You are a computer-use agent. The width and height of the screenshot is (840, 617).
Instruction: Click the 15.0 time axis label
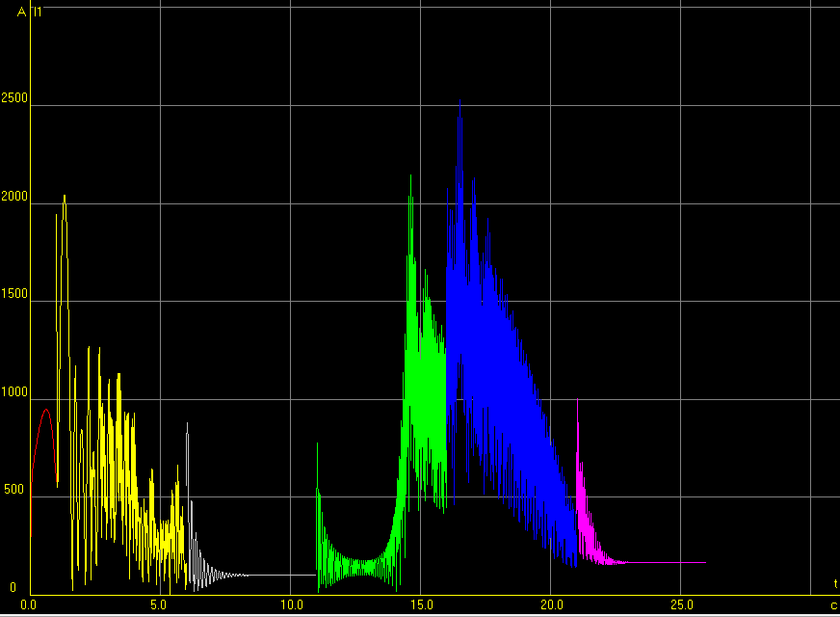(x=422, y=605)
